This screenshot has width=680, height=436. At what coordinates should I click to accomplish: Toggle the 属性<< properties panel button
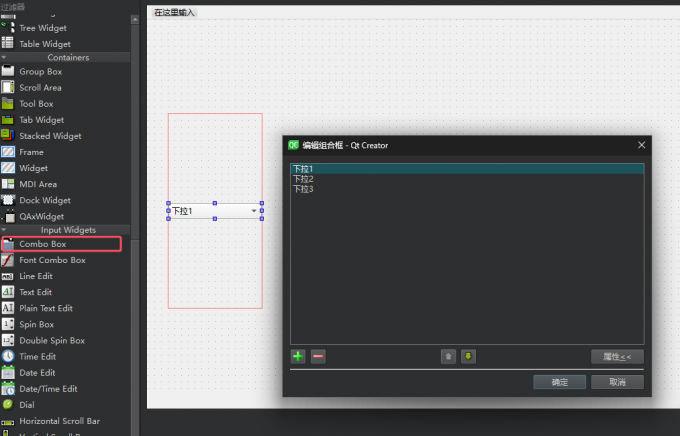(x=617, y=356)
